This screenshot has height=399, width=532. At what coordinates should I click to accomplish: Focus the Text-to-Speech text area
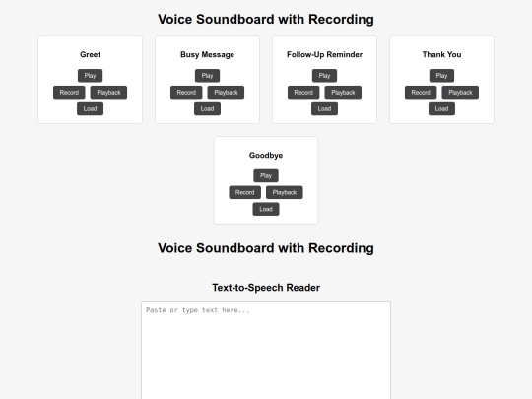266,351
